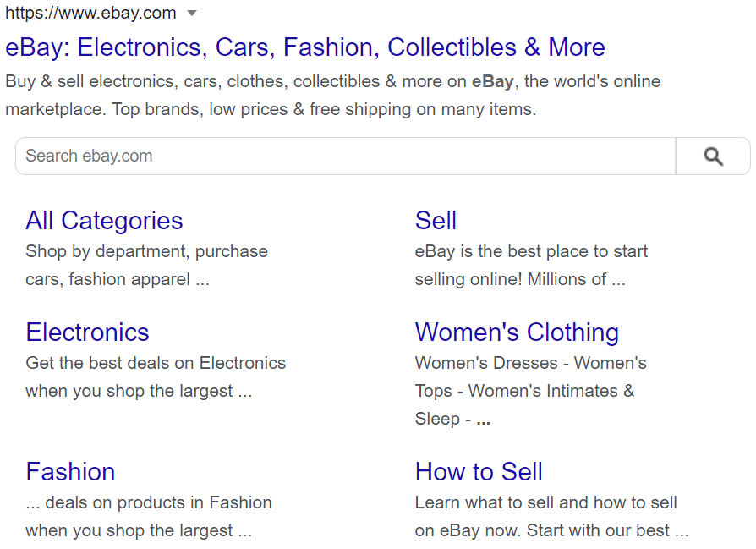Click the https://www.ebay.com URL text

point(90,13)
